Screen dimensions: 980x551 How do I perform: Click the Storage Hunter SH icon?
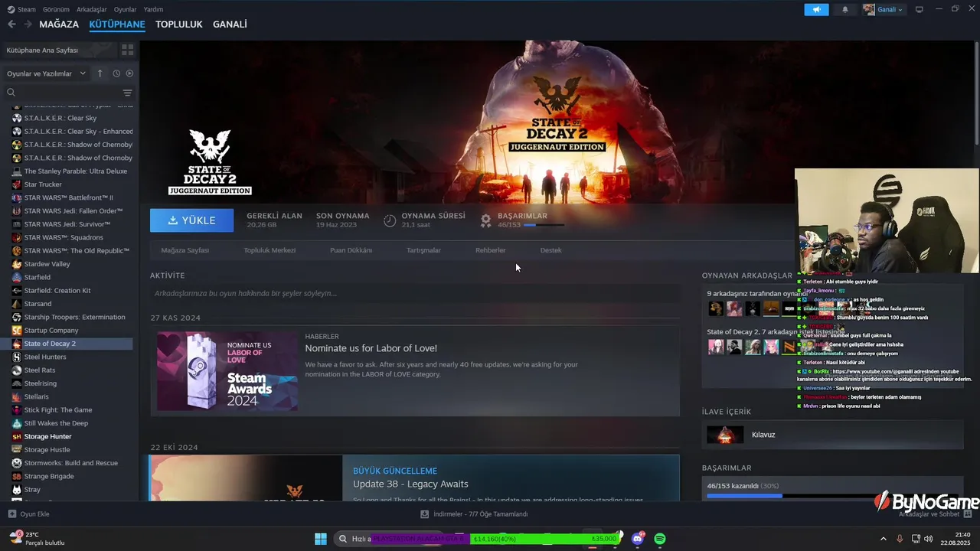(x=17, y=436)
